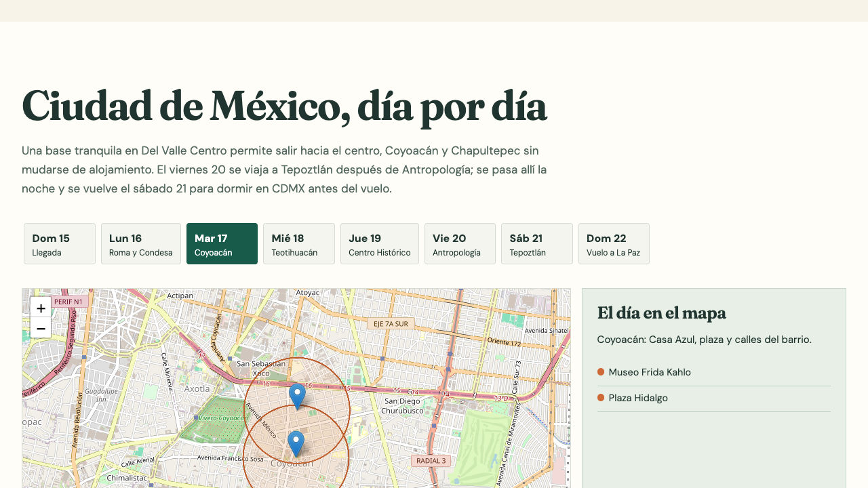Screen dimensions: 868x488
Task: Open Jue 19 Centro Histórico day
Action: 380,244
